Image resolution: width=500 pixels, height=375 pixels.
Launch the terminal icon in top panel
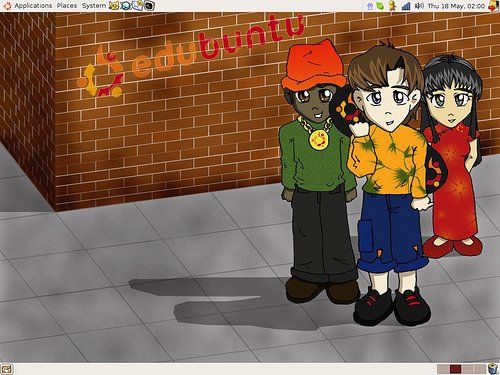pos(149,6)
